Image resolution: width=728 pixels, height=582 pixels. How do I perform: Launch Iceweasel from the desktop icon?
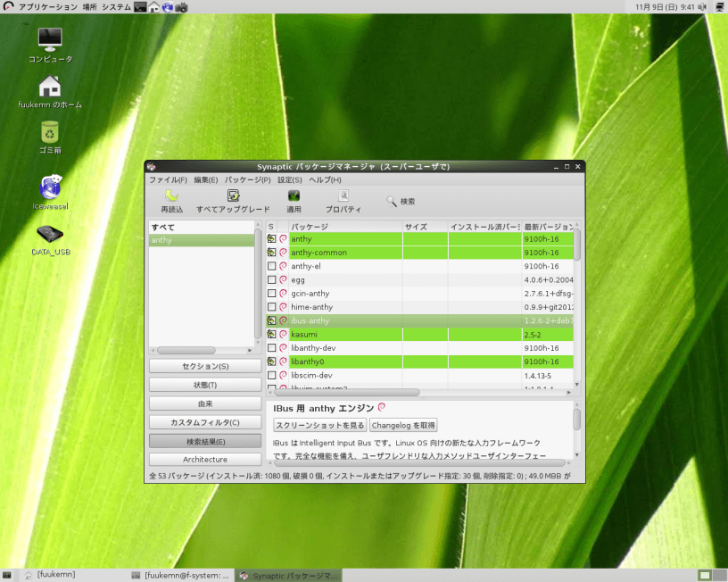[x=51, y=187]
